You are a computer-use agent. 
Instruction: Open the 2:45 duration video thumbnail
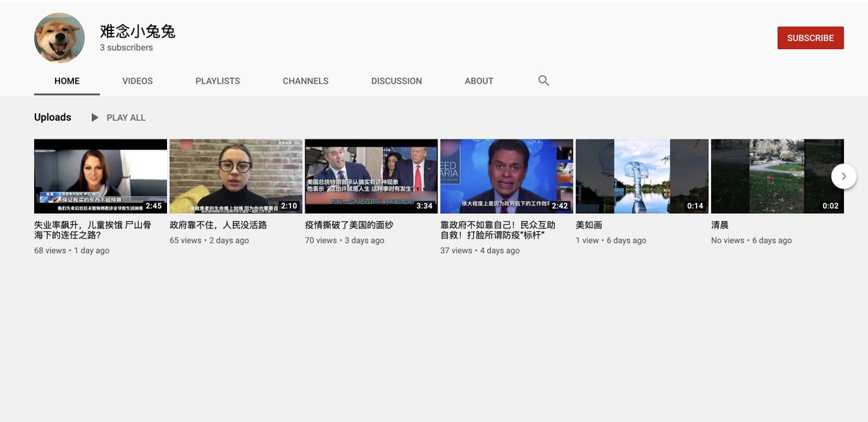point(101,176)
